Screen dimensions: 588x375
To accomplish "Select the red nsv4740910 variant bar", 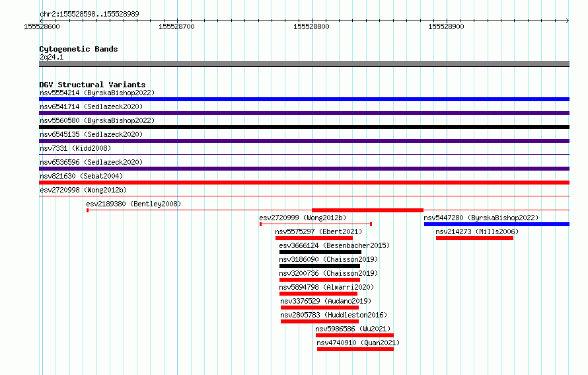I will click(355, 349).
